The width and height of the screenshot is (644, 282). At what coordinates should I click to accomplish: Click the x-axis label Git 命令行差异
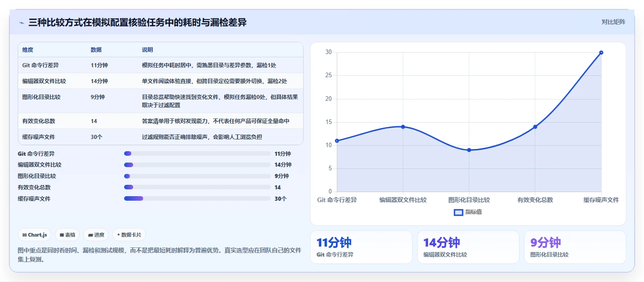pos(337,200)
